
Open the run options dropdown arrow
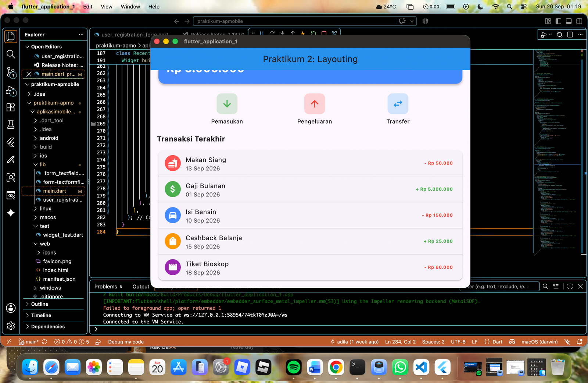(550, 35)
